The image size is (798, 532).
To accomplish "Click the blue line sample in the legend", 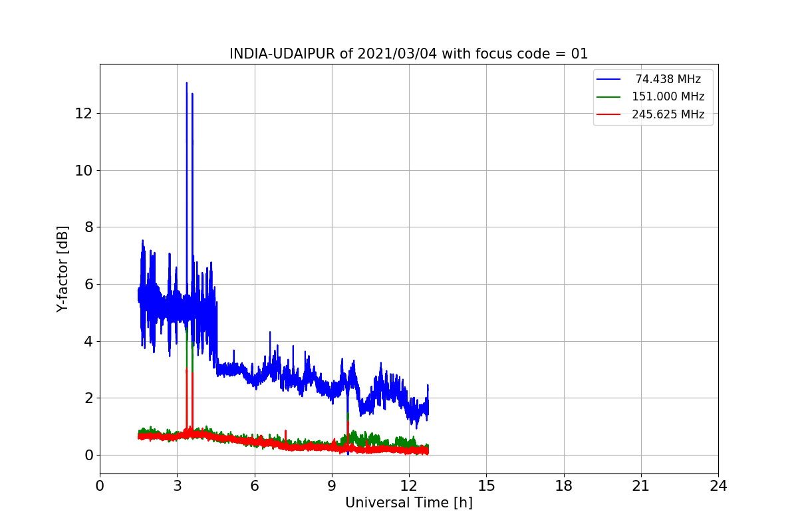I will (609, 79).
